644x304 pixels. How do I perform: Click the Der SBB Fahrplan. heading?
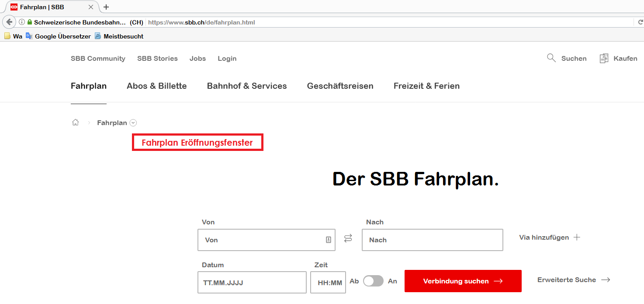(x=415, y=179)
